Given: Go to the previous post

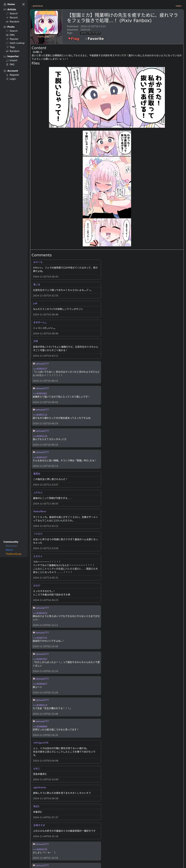Looking at the screenshot, I should pos(37,6).
